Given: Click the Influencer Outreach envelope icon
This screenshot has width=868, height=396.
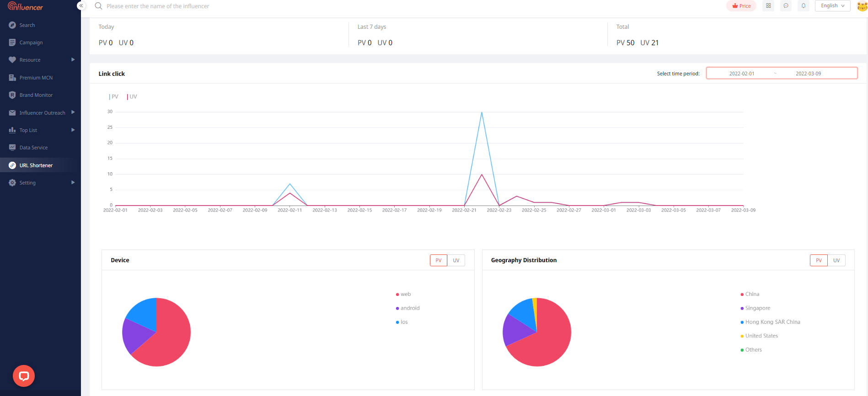Looking at the screenshot, I should pyautogui.click(x=12, y=113).
